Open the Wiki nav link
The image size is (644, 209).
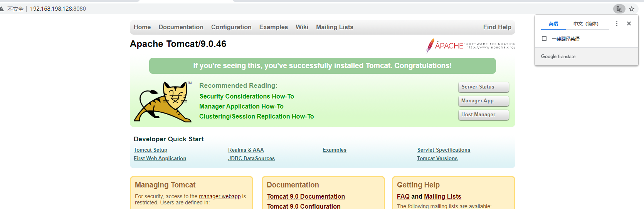302,27
